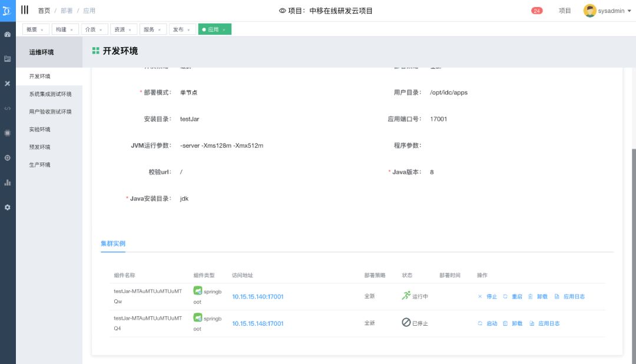Close the 介质 tab with its x
Screen dimensions: 636x364
click(x=101, y=29)
